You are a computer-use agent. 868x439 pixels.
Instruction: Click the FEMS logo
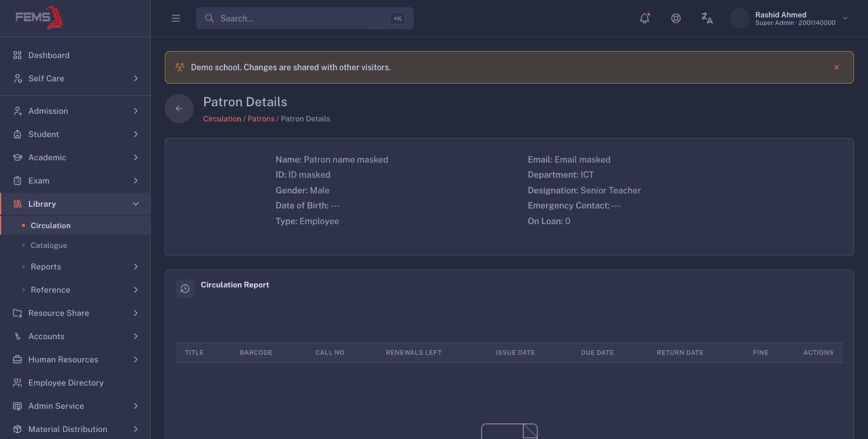[x=39, y=17]
